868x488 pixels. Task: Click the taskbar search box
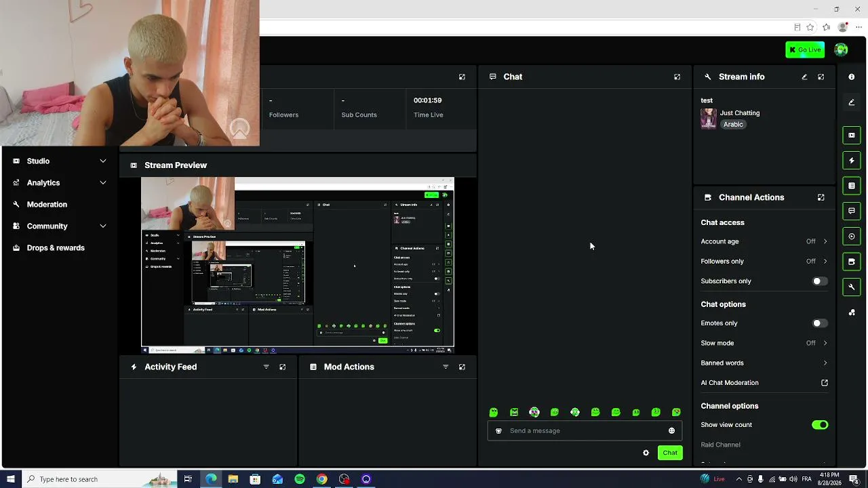click(99, 479)
